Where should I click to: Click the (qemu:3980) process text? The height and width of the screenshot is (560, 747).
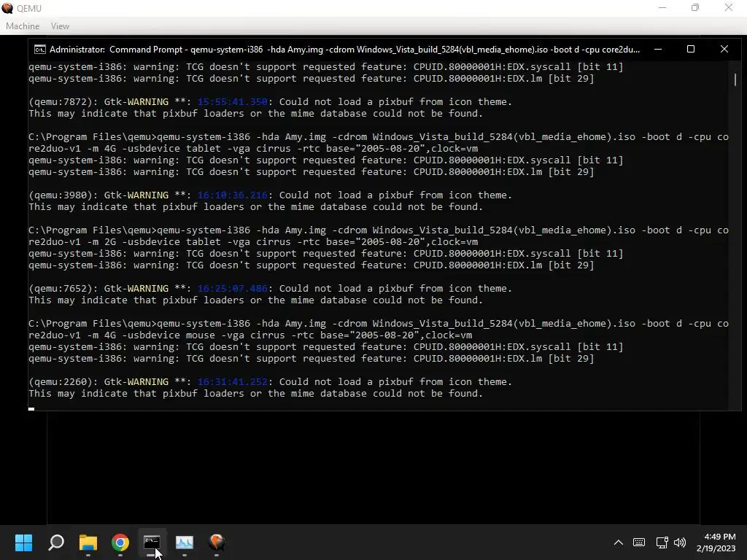[x=63, y=195]
